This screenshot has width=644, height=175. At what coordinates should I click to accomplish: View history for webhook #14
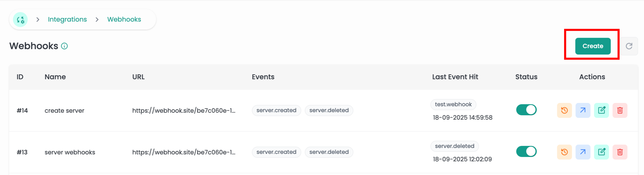click(x=564, y=110)
